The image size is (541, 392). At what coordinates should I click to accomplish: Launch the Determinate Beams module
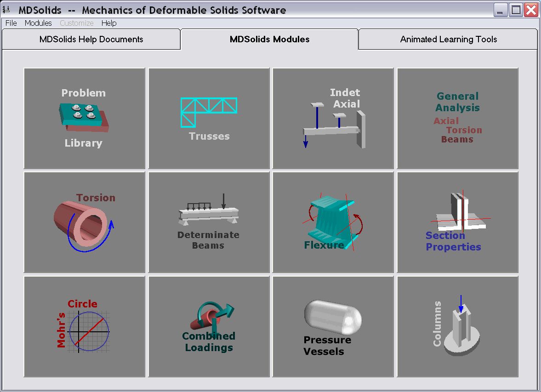click(209, 222)
